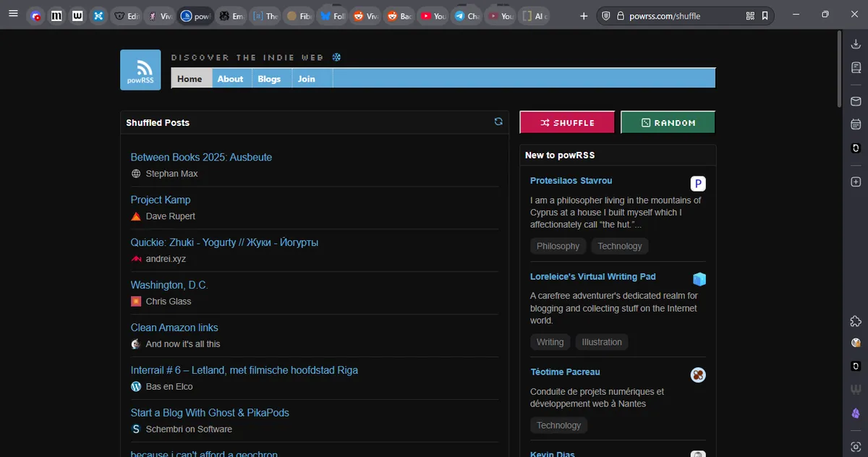
Task: Add a new web panel
Action: click(x=856, y=181)
